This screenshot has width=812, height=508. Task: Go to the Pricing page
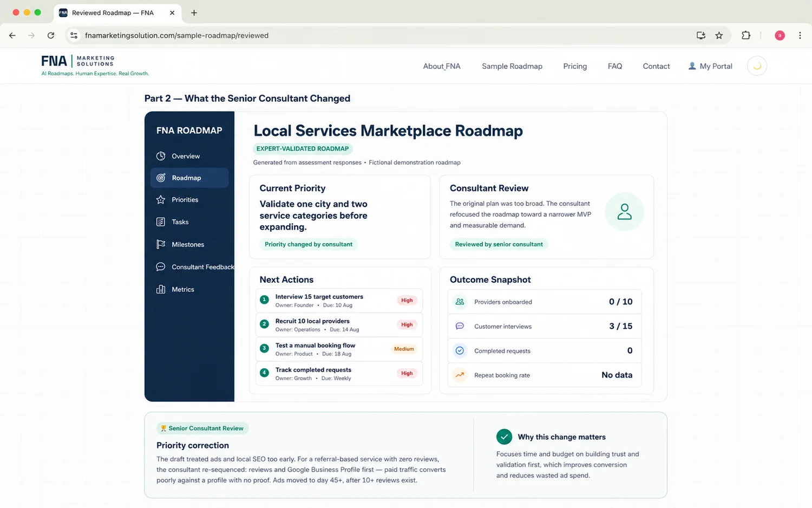[575, 66]
